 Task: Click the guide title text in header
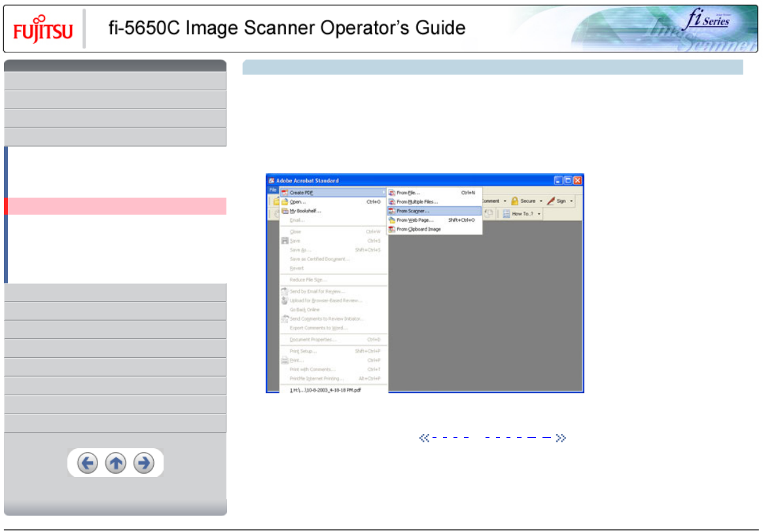[x=287, y=27]
